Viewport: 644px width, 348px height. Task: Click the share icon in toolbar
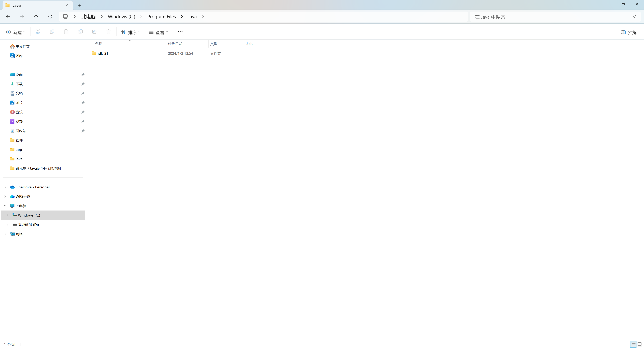[x=94, y=32]
